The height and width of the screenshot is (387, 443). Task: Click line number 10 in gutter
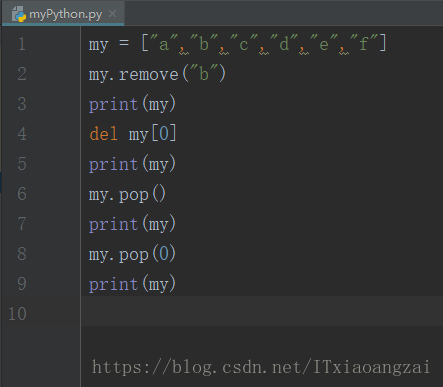pyautogui.click(x=17, y=314)
